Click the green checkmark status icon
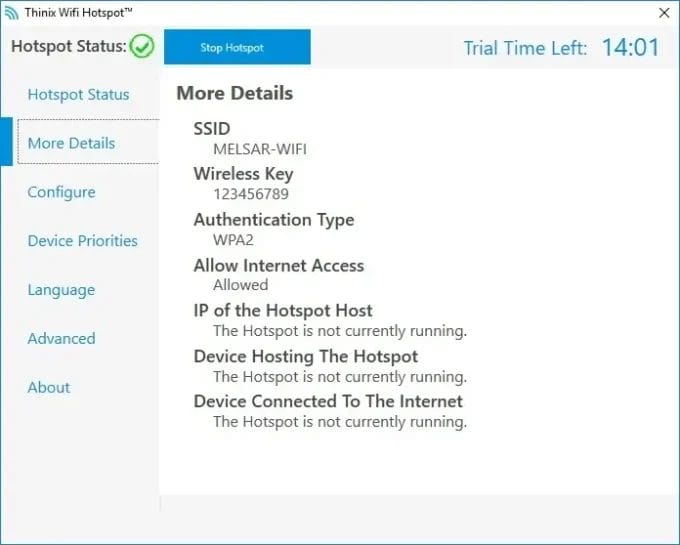The height and width of the screenshot is (545, 680). [142, 46]
